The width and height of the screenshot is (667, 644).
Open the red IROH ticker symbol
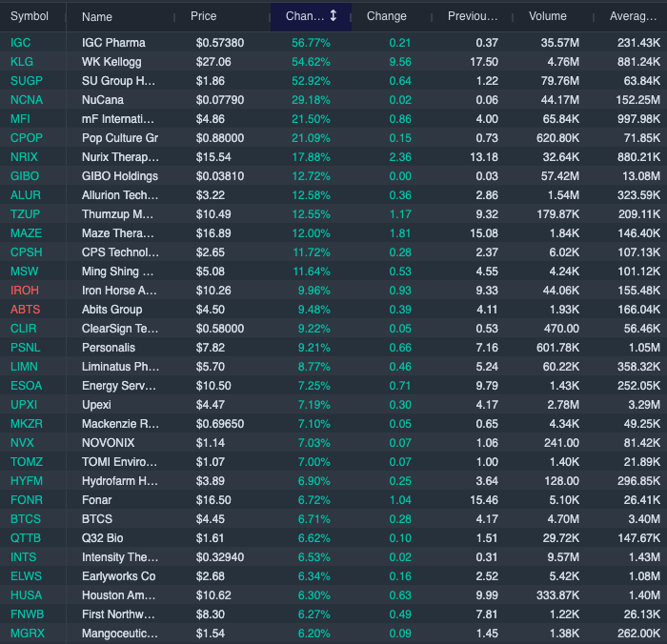tap(25, 291)
